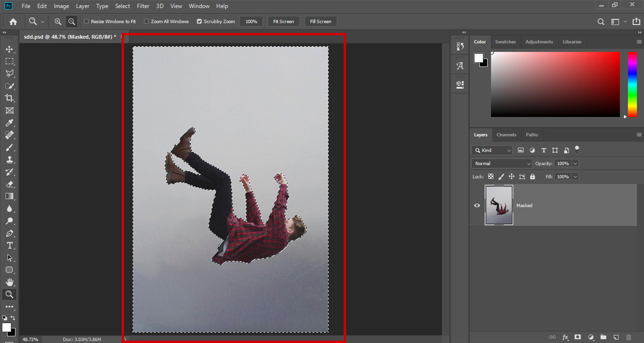Open the Character panel icon

[460, 66]
